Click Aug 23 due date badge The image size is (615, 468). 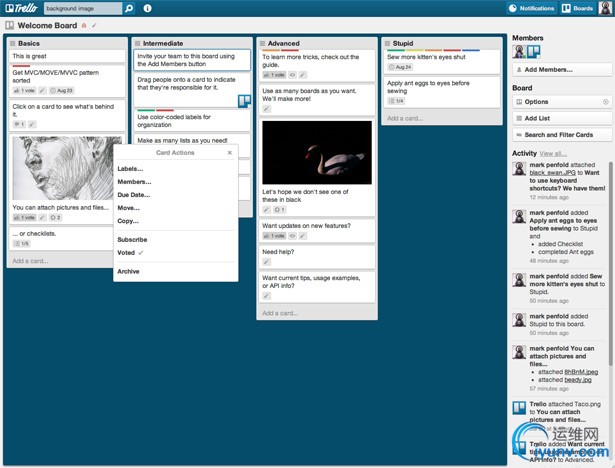62,91
